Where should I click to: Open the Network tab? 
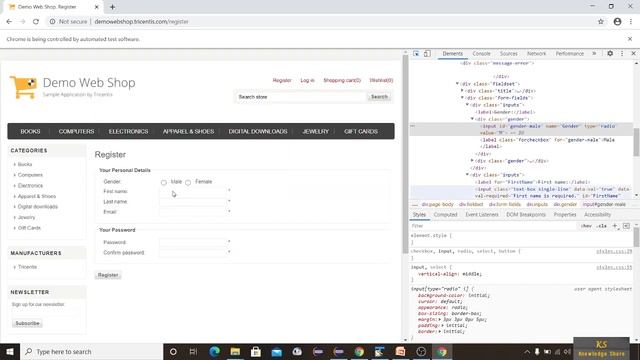point(536,53)
